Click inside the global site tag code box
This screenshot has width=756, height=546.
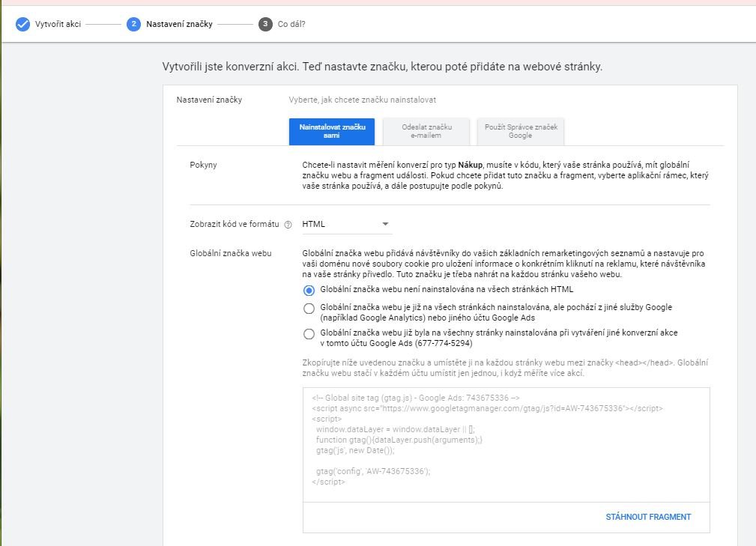[x=506, y=445]
